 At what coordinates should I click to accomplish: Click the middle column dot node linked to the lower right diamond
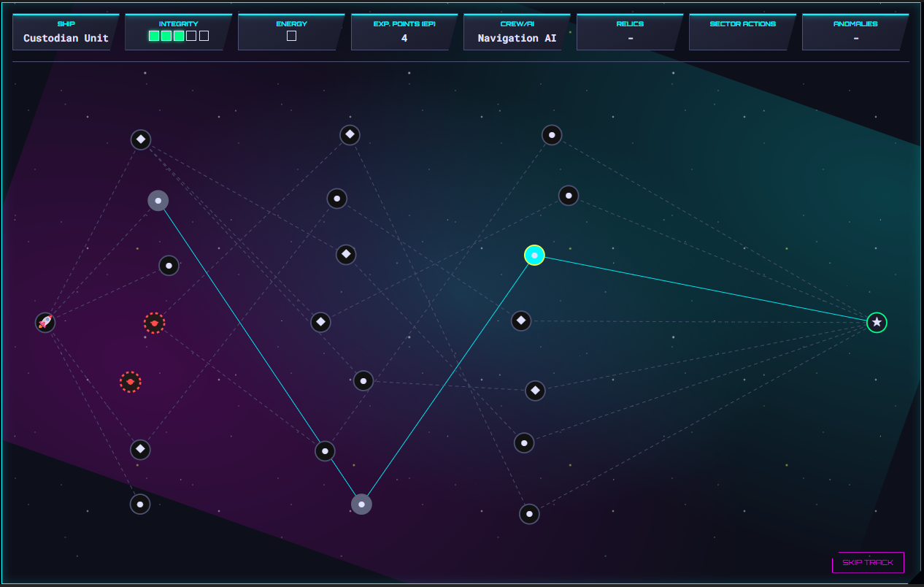[363, 380]
